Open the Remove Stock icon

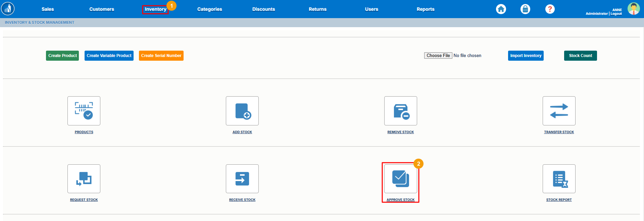pos(401,111)
